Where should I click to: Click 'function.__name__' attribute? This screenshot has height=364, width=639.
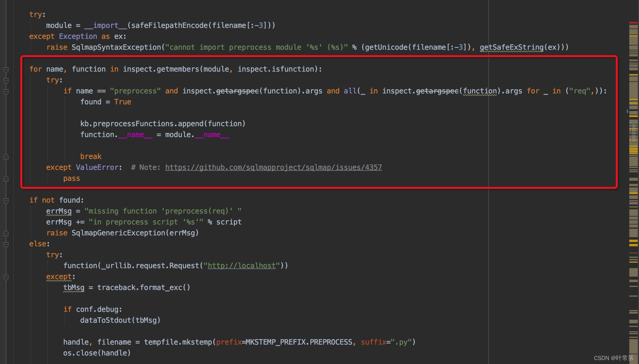point(116,135)
